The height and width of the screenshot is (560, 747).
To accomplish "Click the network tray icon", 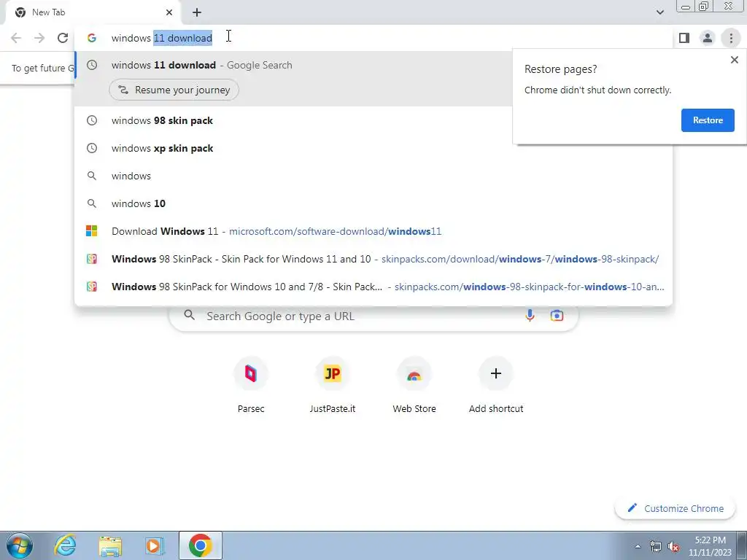I will [656, 546].
